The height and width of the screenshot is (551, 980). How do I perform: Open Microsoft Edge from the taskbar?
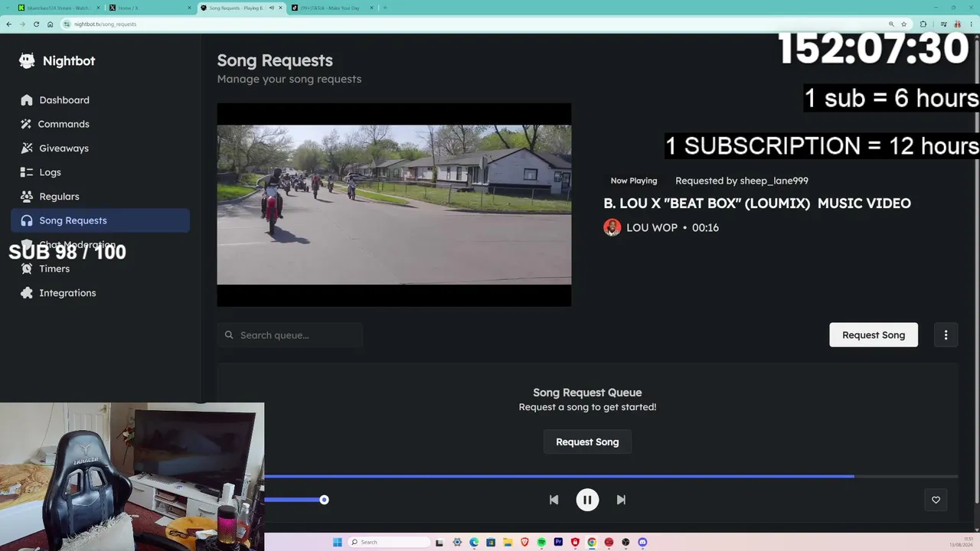(x=474, y=543)
